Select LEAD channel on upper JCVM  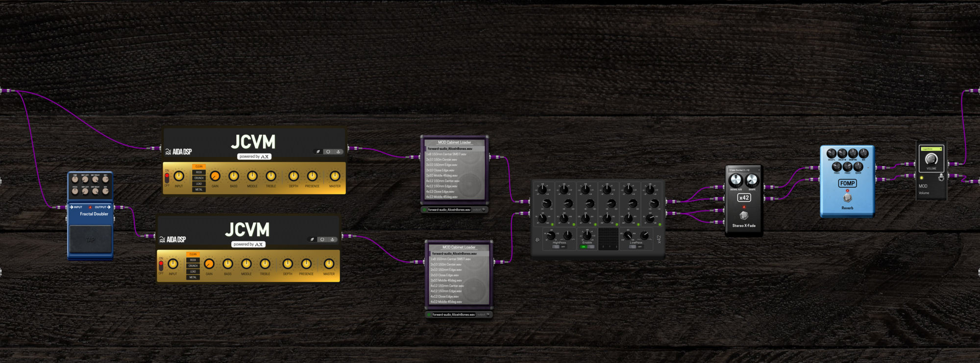click(x=199, y=184)
